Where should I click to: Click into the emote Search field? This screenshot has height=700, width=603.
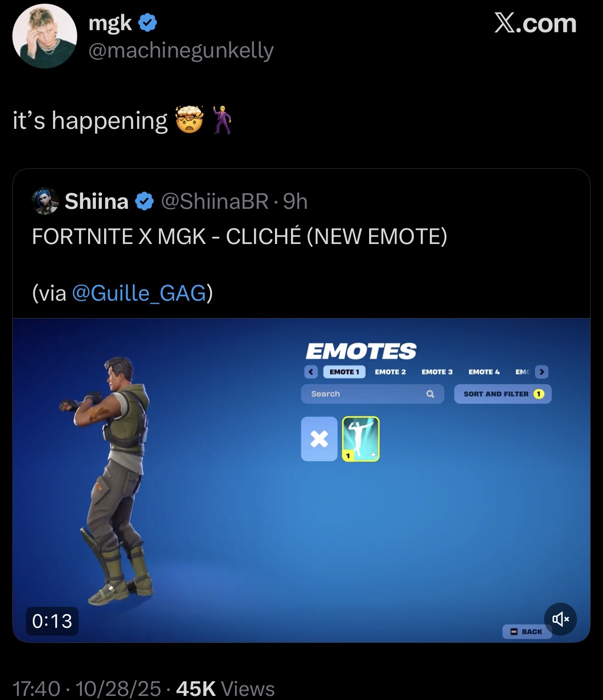point(372,394)
